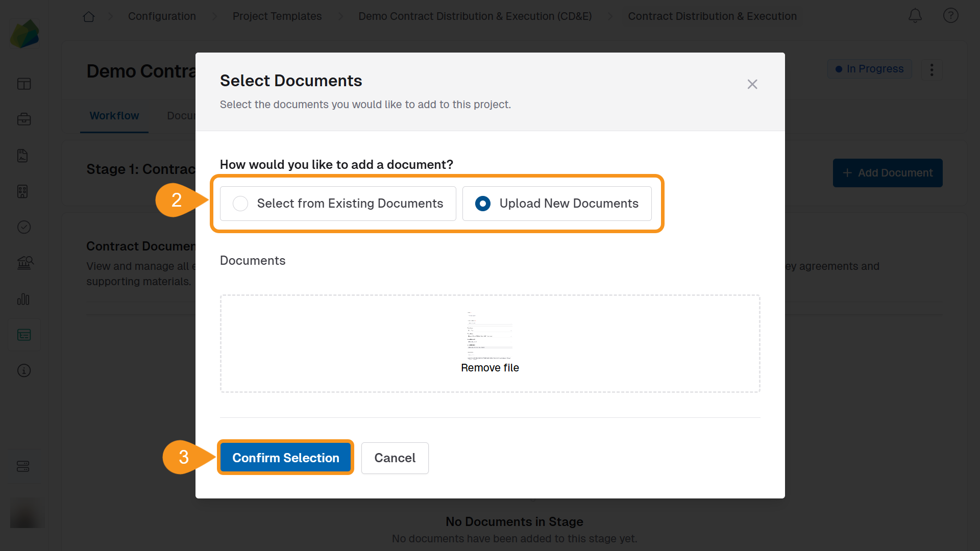This screenshot has height=551, width=980.
Task: Open the briefcase sidebar icon
Action: click(x=24, y=119)
